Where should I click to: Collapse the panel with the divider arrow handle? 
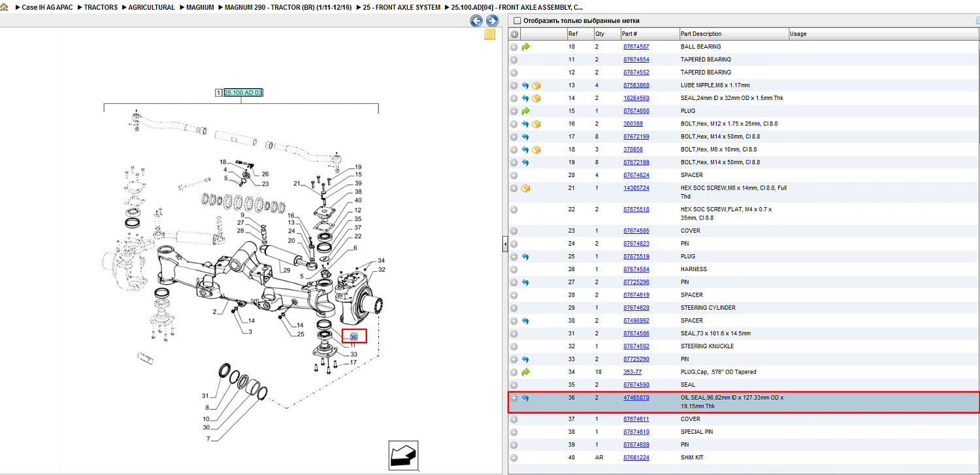504,244
